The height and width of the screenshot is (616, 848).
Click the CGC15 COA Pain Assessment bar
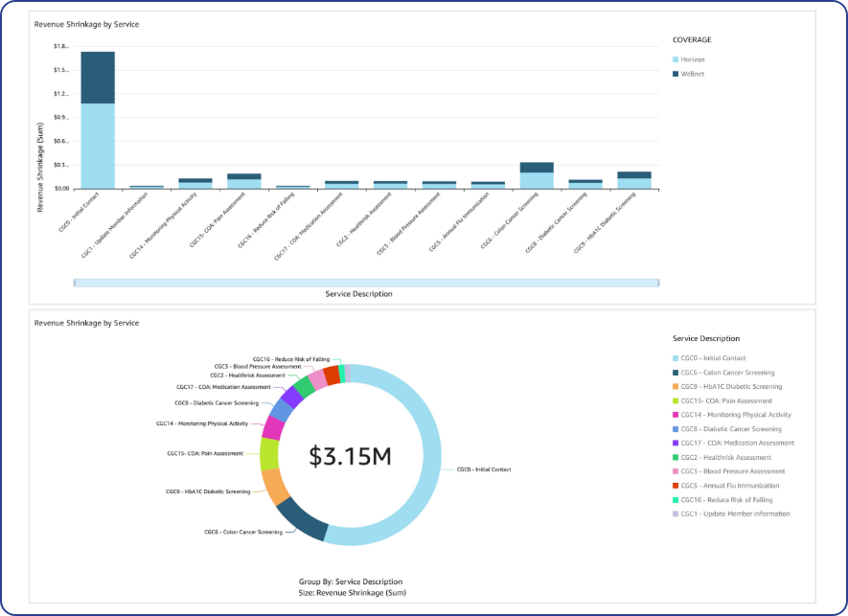coord(244,181)
